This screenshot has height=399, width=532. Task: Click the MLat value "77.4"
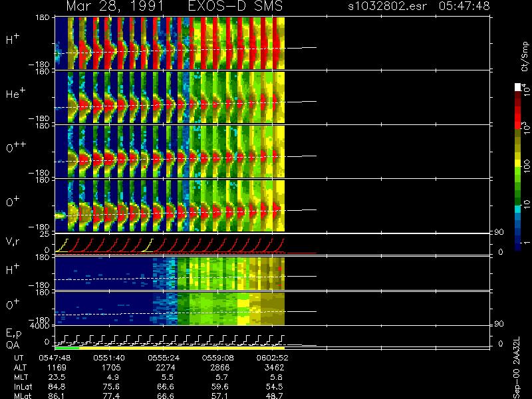(x=112, y=396)
